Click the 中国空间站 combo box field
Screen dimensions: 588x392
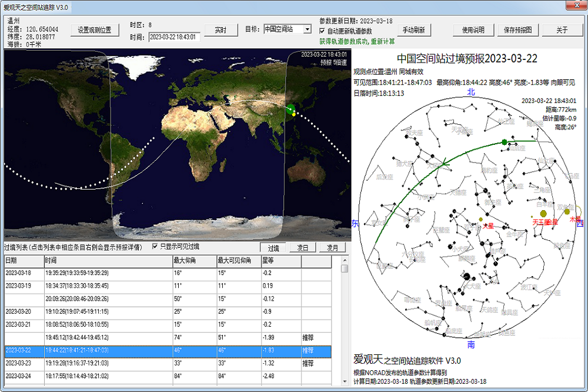(282, 29)
